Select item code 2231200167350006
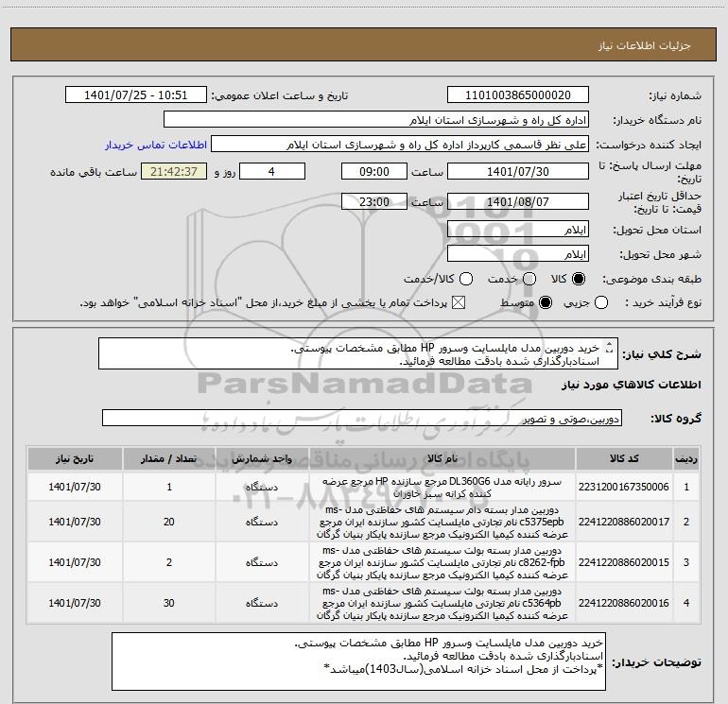The width and height of the screenshot is (728, 704). point(624,487)
